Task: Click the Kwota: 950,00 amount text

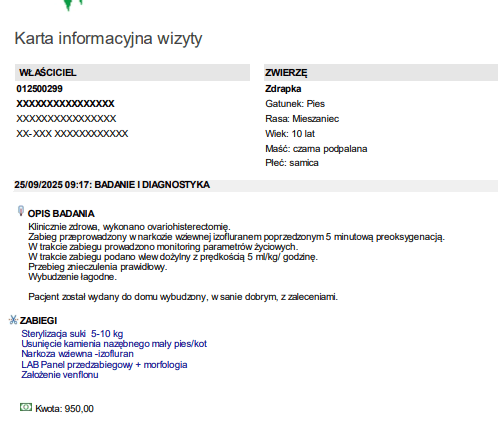Action: (x=64, y=409)
